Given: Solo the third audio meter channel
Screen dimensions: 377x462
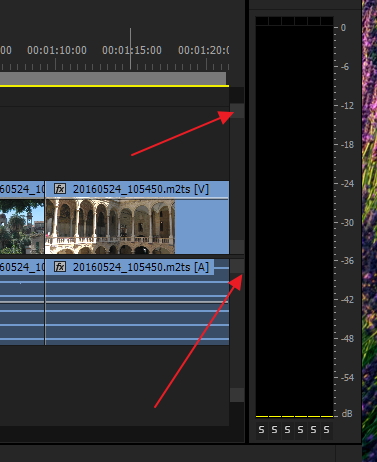Looking at the screenshot, I should [x=287, y=430].
